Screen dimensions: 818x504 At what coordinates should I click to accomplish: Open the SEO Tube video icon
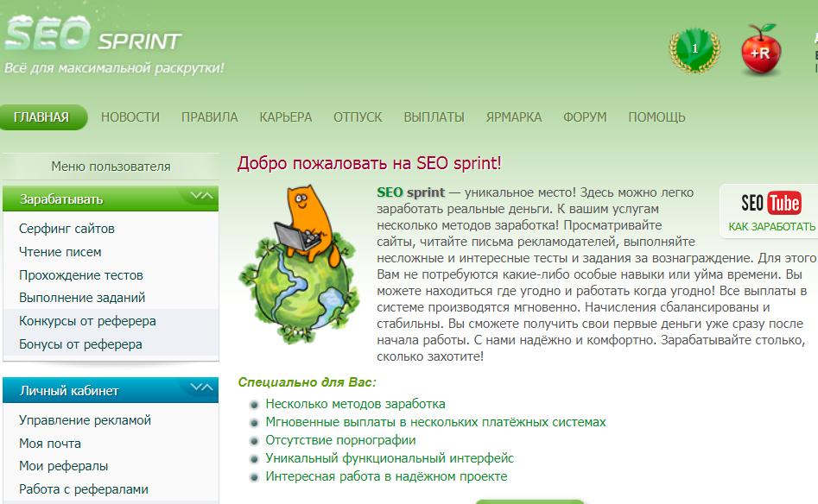(770, 203)
